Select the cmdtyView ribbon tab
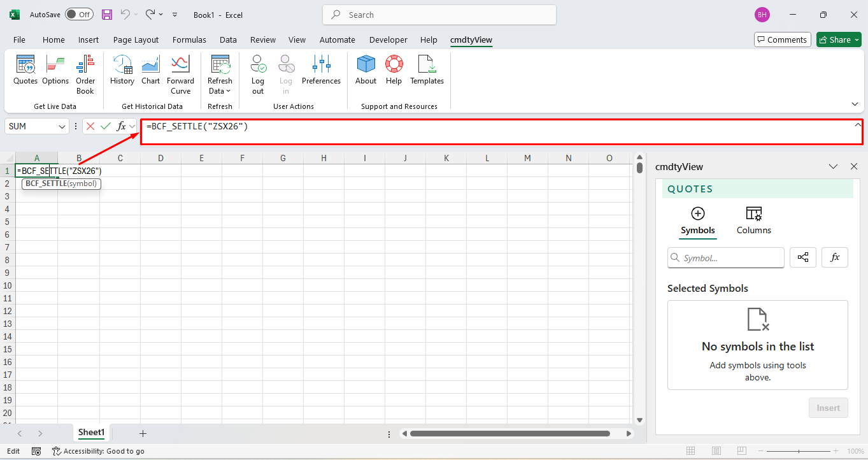The image size is (868, 460). pyautogui.click(x=471, y=40)
